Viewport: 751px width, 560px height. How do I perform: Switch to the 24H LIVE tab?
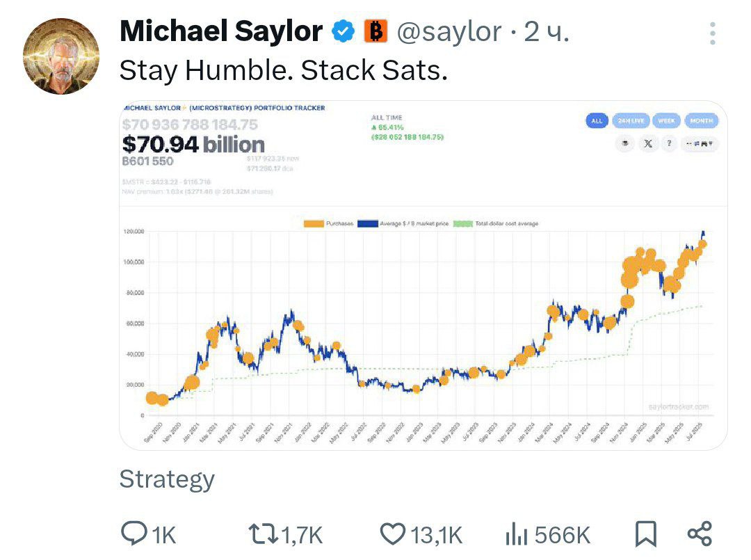pos(631,121)
